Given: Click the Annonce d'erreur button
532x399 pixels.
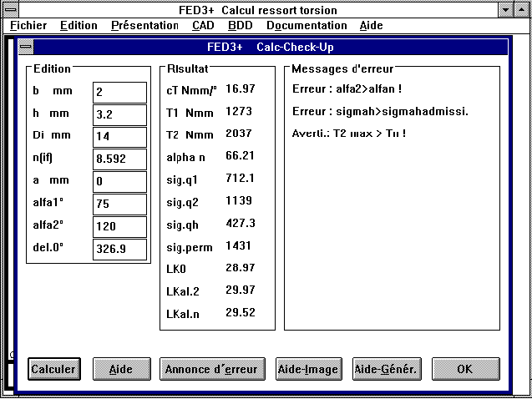Looking at the screenshot, I should (212, 369).
